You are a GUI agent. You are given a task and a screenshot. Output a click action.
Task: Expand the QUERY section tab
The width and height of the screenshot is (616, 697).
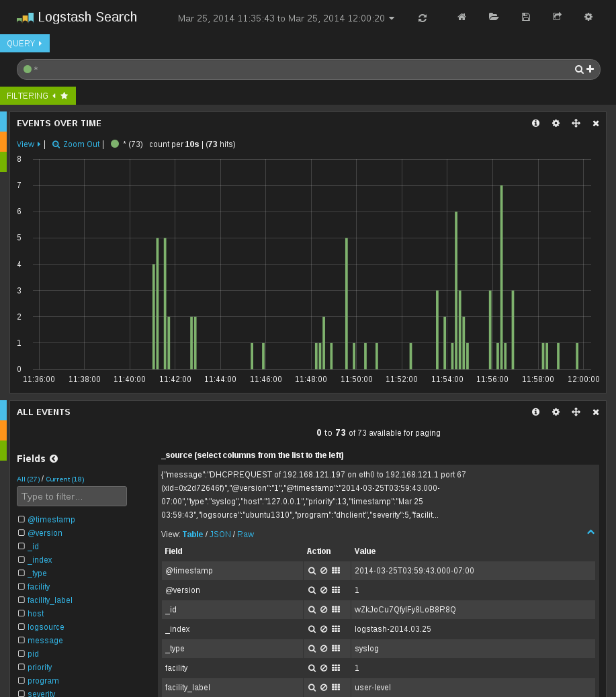click(x=25, y=43)
